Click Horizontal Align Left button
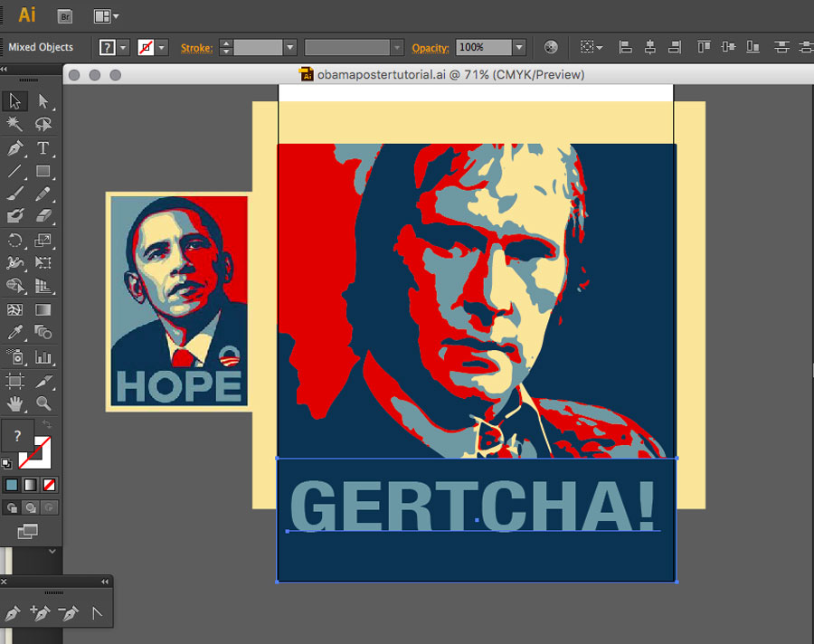The width and height of the screenshot is (814, 644). (x=625, y=47)
